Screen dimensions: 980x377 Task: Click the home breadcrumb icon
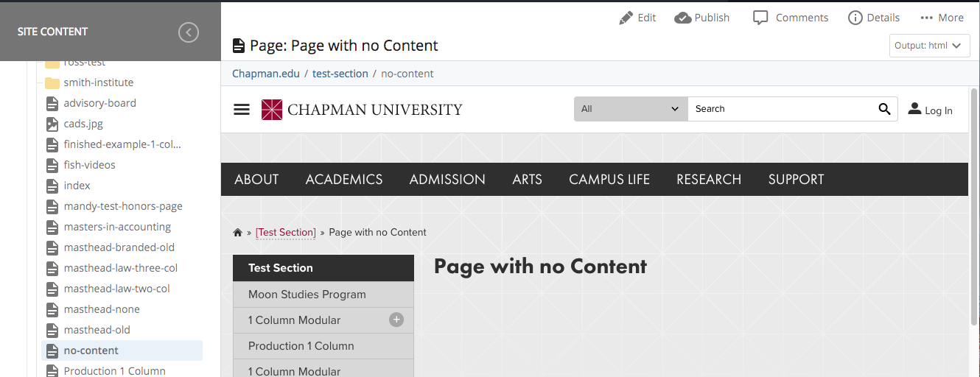point(237,233)
